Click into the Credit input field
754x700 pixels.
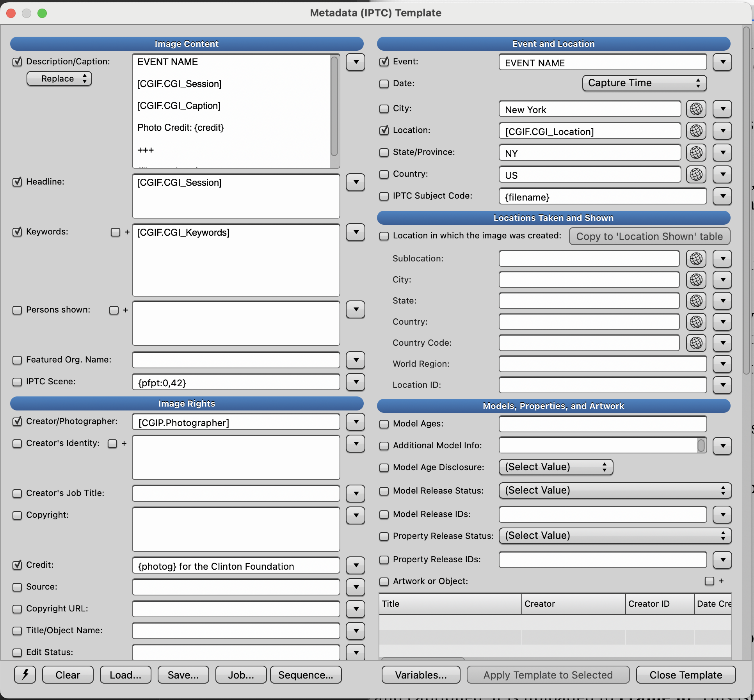[x=236, y=566]
